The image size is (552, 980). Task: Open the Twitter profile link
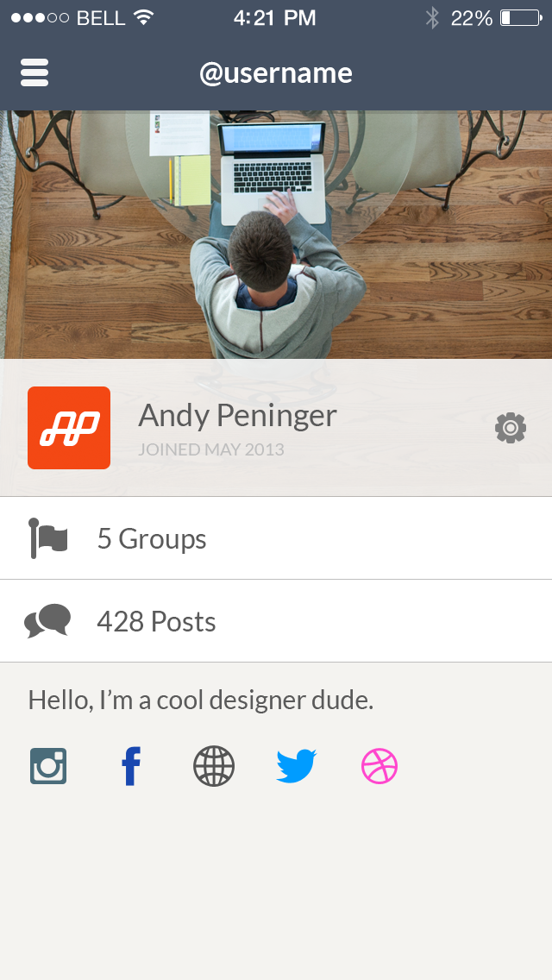point(297,766)
